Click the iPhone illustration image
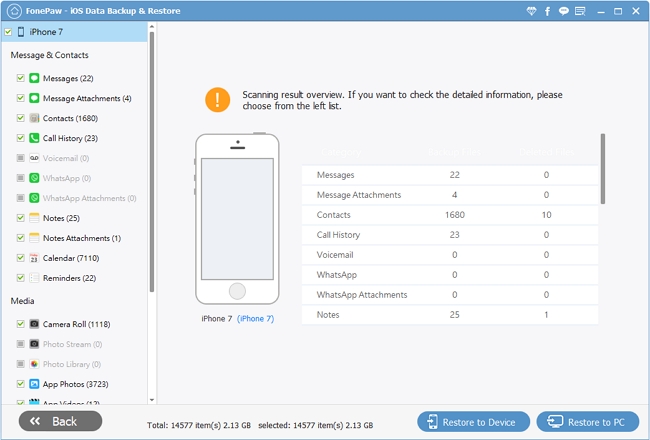The width and height of the screenshot is (650, 440). (x=237, y=219)
